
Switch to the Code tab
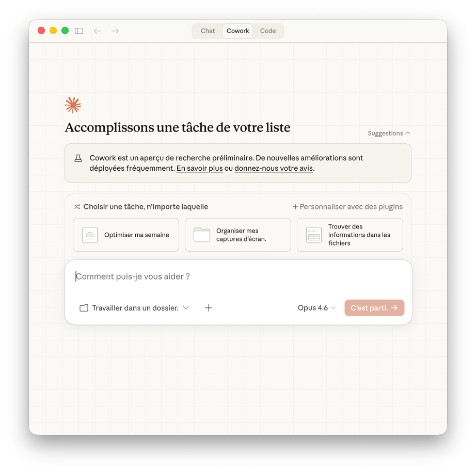click(x=268, y=31)
